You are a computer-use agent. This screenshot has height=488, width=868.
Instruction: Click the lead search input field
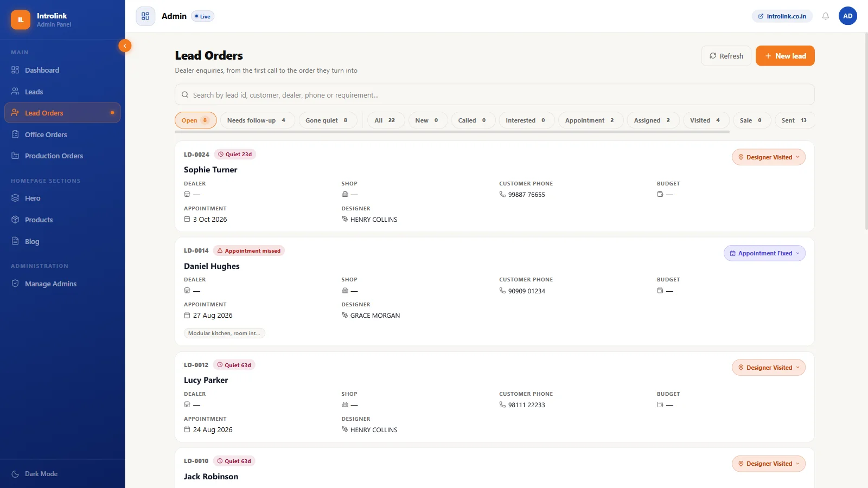(x=495, y=95)
